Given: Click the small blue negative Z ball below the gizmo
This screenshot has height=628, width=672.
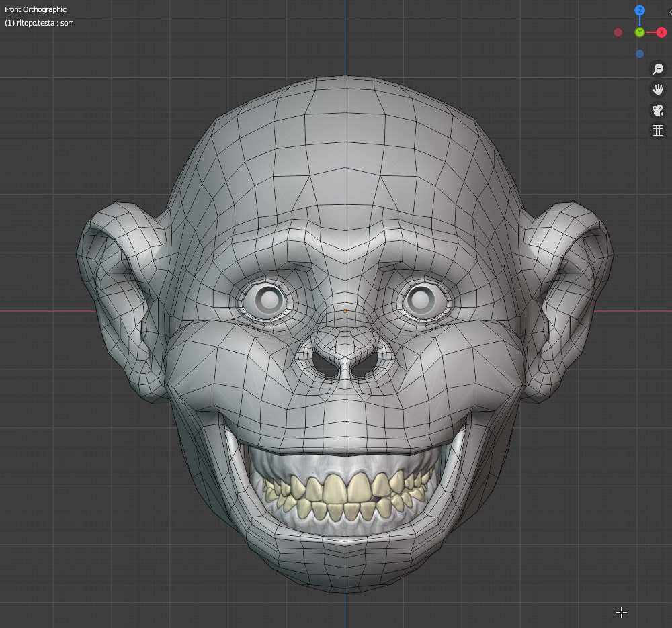Looking at the screenshot, I should 639,54.
